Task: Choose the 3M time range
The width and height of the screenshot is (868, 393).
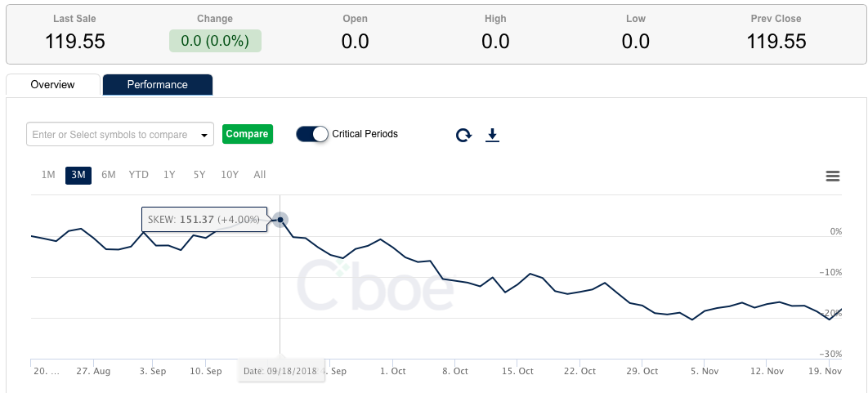Action: pyautogui.click(x=78, y=175)
